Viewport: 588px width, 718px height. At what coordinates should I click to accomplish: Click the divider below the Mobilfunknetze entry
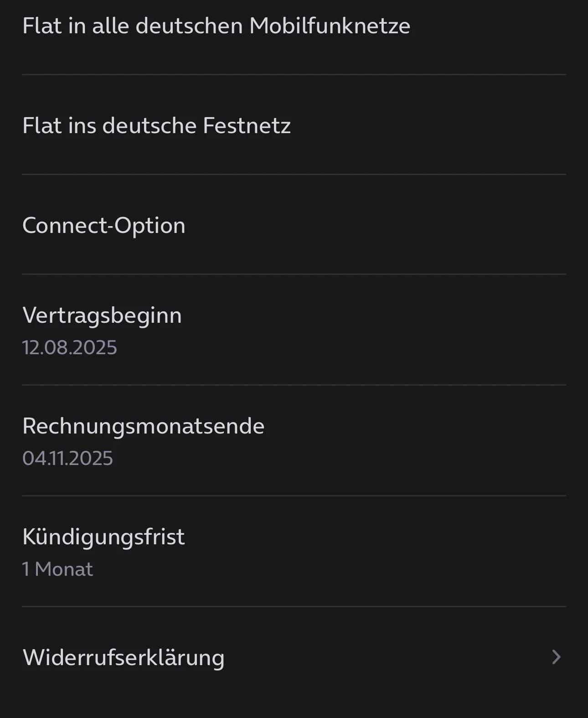coord(294,74)
